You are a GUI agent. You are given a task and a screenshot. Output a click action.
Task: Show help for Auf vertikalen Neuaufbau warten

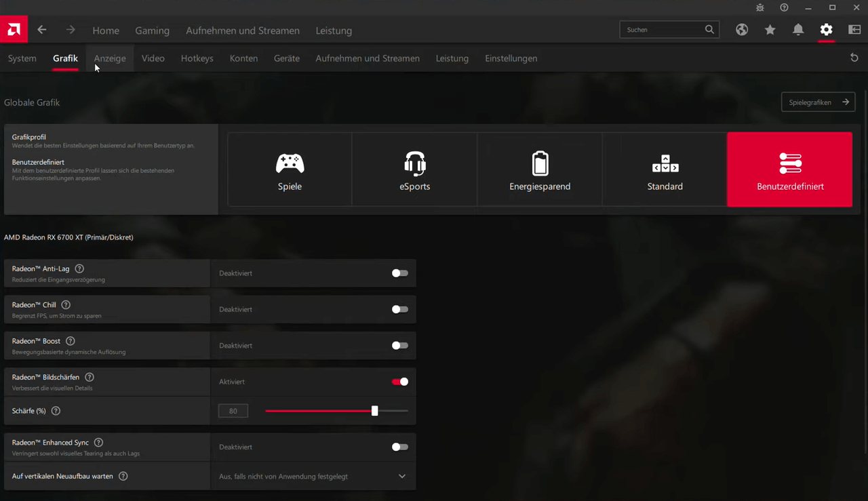coord(123,476)
